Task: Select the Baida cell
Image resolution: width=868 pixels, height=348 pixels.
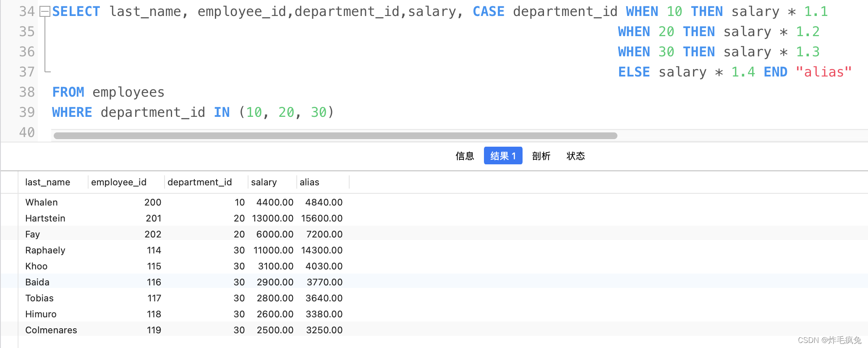Action: click(x=37, y=282)
